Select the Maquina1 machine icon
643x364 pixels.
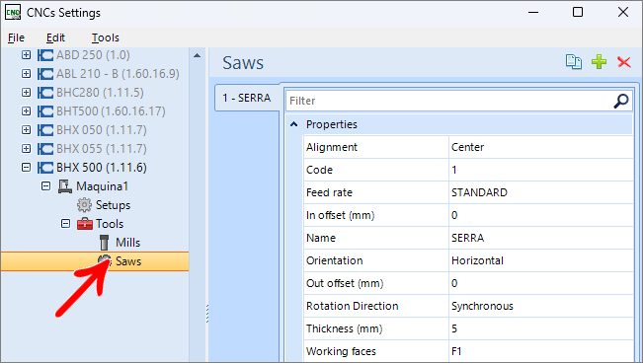65,186
